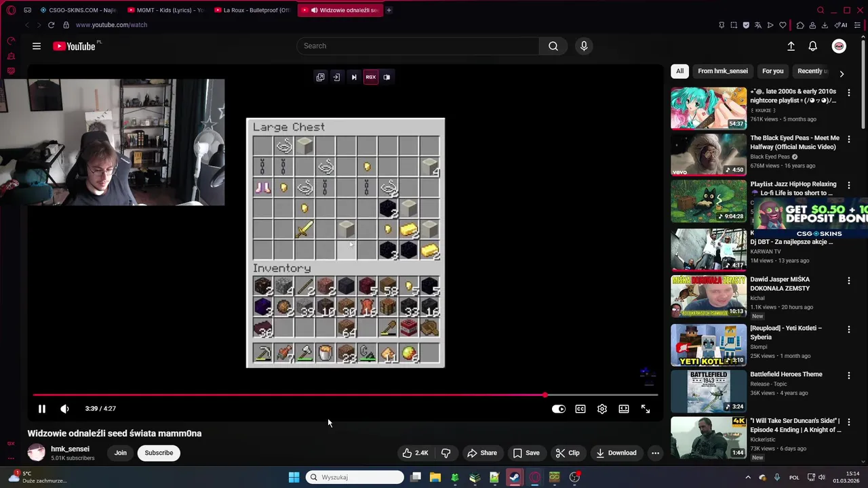This screenshot has width=868, height=488.
Task: Open options for Playlist Jazz HipHop video
Action: 848,185
